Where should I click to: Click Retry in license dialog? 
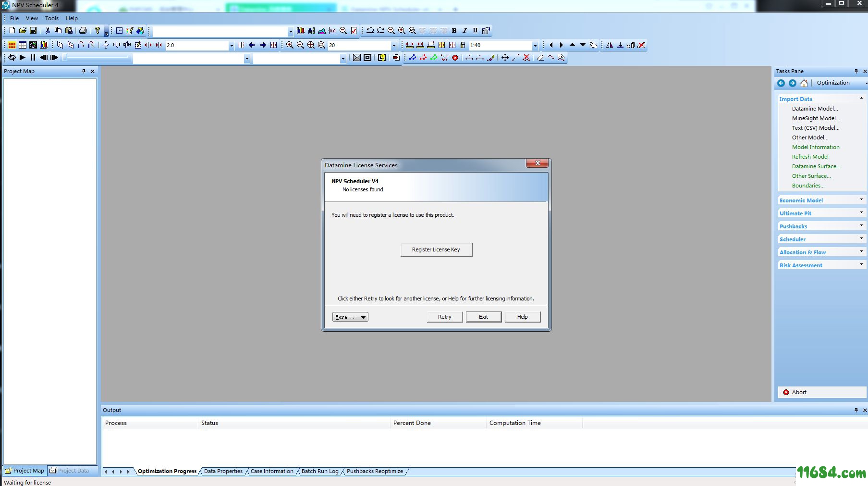pyautogui.click(x=445, y=317)
